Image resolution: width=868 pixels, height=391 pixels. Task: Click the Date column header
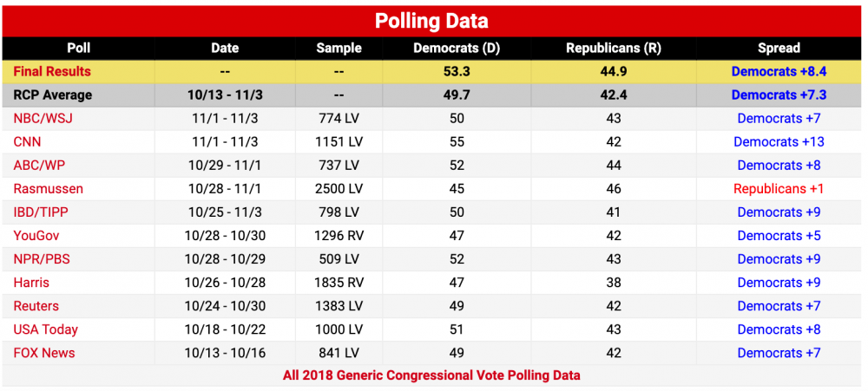pos(225,49)
